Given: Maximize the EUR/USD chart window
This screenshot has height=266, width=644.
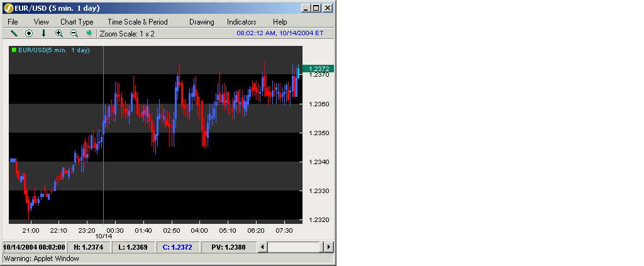Looking at the screenshot, I should pyautogui.click(x=316, y=8).
